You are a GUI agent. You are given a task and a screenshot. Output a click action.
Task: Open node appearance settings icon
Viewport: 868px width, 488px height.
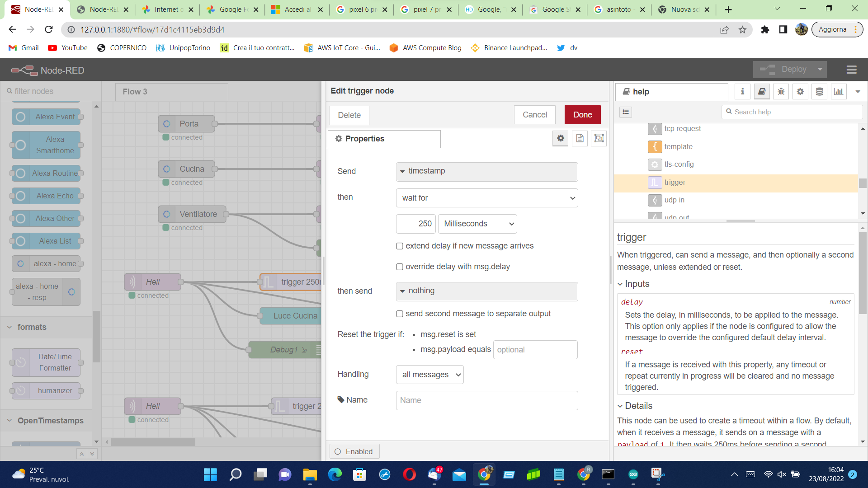599,139
